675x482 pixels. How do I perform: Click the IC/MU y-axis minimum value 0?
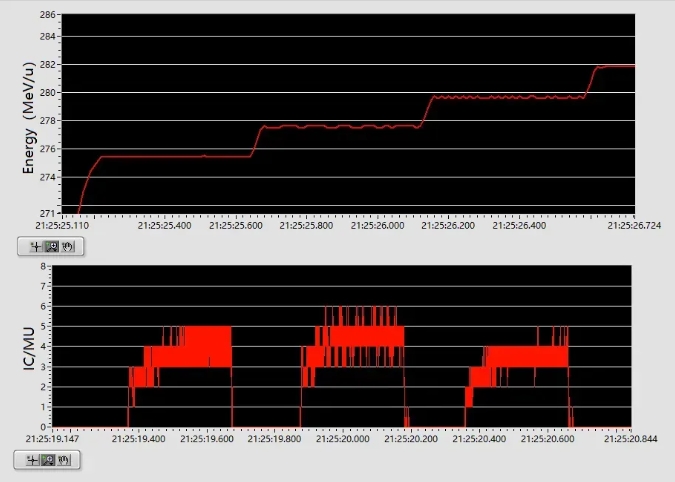(44, 427)
